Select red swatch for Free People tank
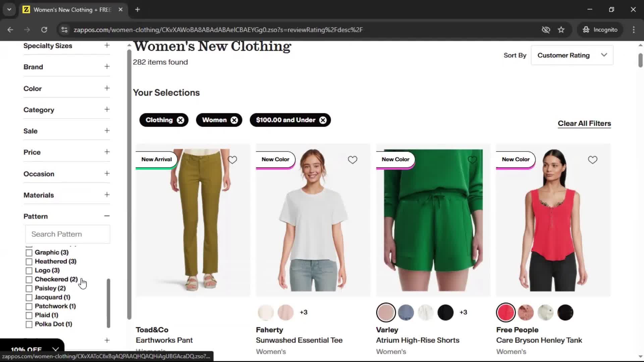644x362 pixels. pyautogui.click(x=506, y=312)
